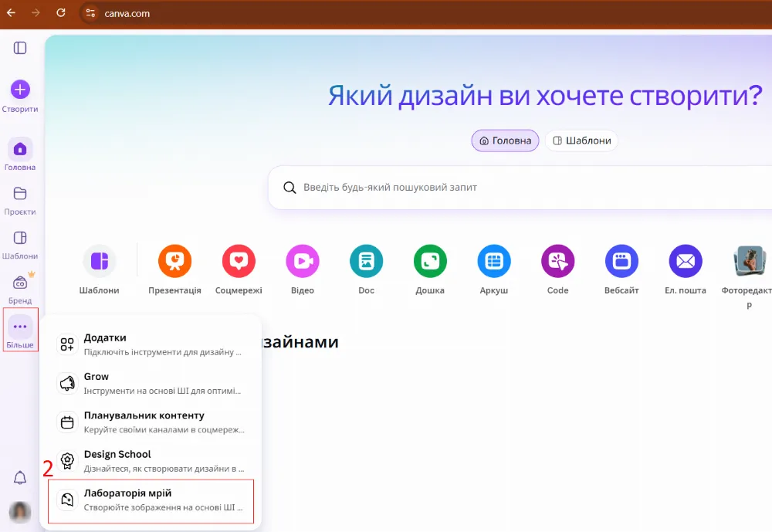Create a Презентація design
772x532 pixels.
pyautogui.click(x=174, y=261)
